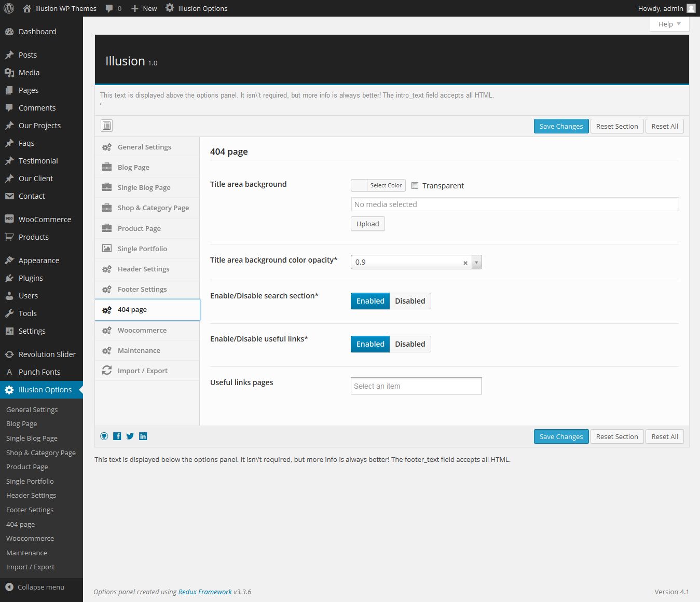The width and height of the screenshot is (700, 602).
Task: Click the plus icon next to New
Action: coord(135,8)
